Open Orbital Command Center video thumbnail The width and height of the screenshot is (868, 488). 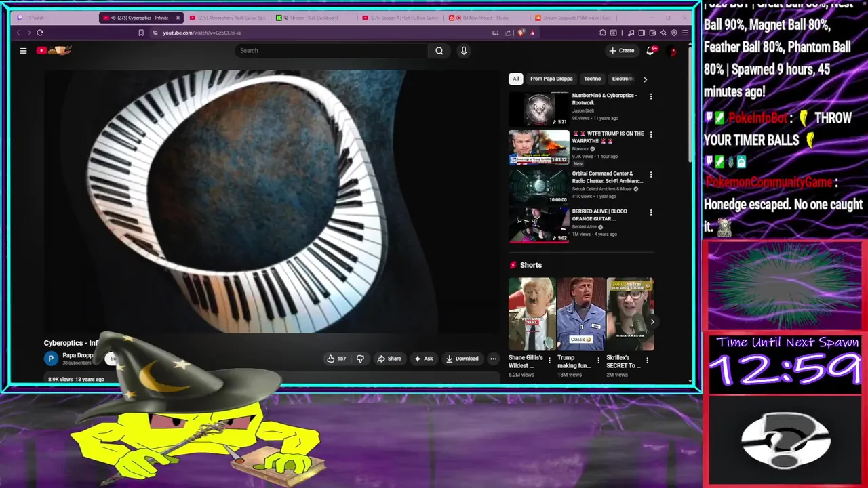(539, 186)
